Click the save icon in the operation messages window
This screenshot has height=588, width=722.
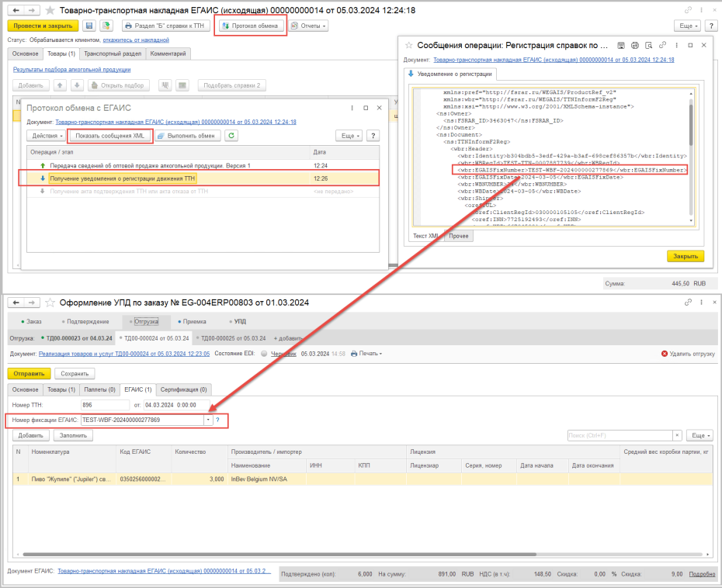(621, 45)
